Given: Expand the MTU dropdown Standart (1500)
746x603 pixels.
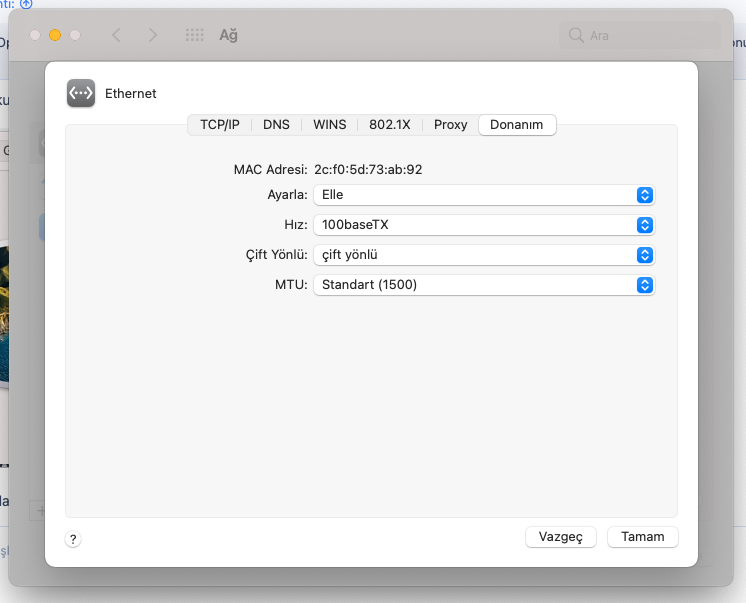Looking at the screenshot, I should tap(484, 285).
